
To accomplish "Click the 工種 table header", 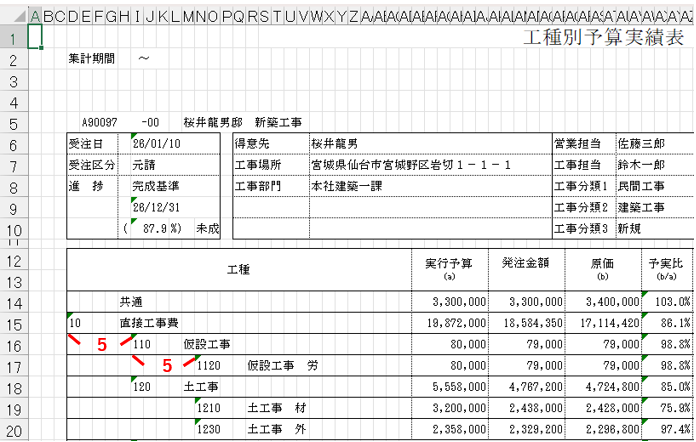I will pyautogui.click(x=238, y=269).
